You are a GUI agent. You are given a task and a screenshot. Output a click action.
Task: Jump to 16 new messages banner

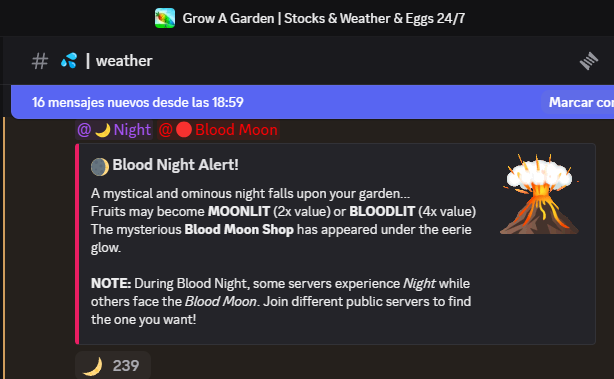(137, 102)
